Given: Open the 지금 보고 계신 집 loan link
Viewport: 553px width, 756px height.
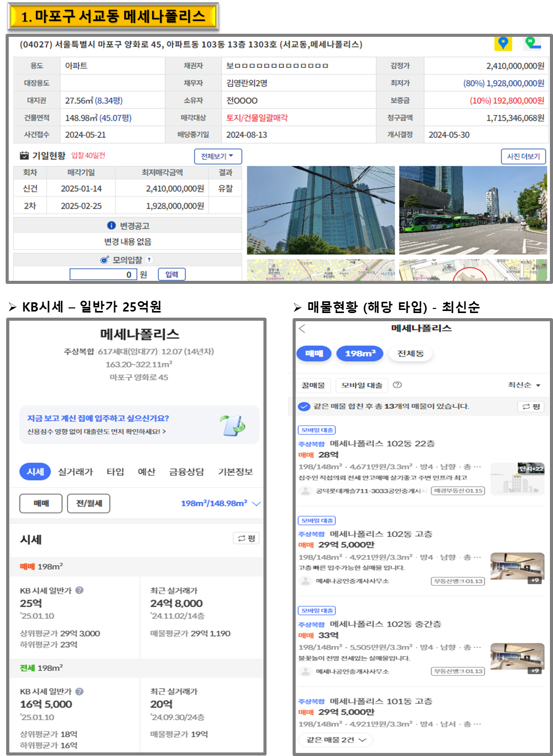Looking at the screenshot, I should click(x=139, y=425).
